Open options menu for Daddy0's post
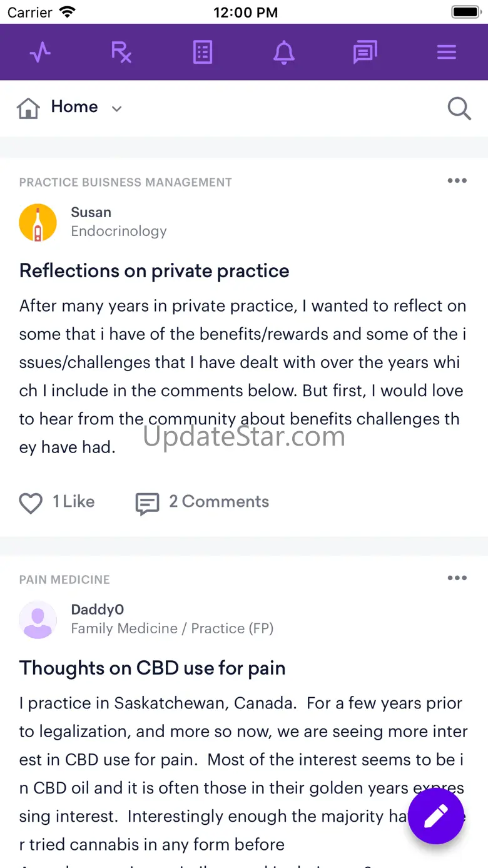Image resolution: width=488 pixels, height=868 pixels. [x=457, y=578]
